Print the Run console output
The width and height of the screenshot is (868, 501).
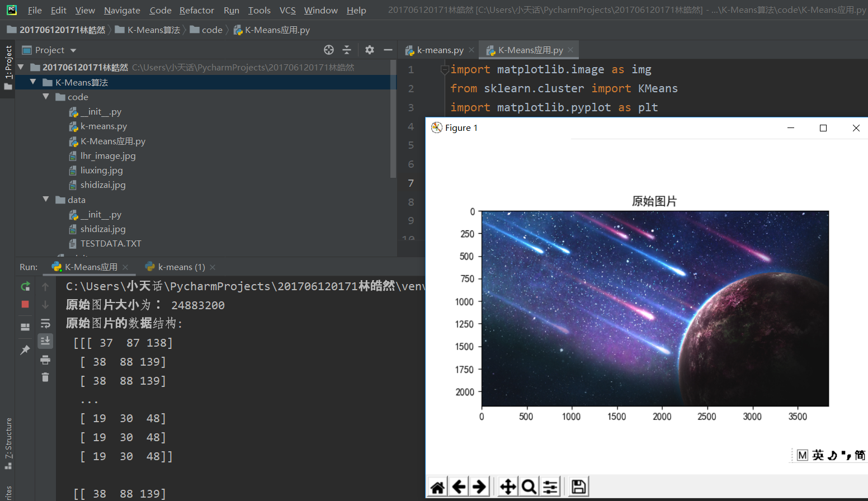coord(45,360)
